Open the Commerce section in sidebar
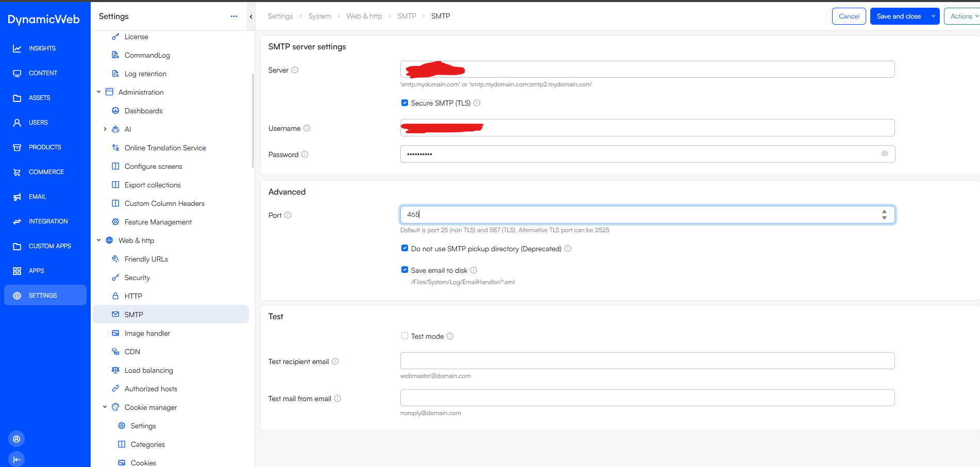 [x=46, y=172]
